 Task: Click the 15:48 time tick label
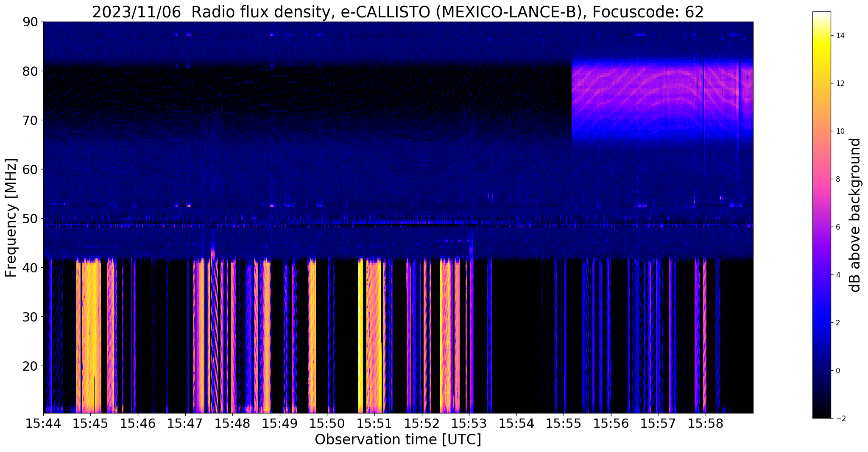[x=232, y=423]
